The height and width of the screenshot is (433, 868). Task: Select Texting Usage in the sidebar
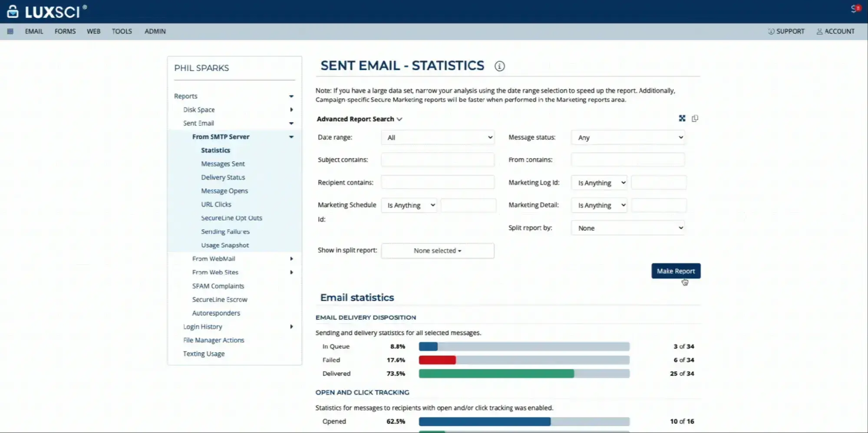click(x=204, y=353)
